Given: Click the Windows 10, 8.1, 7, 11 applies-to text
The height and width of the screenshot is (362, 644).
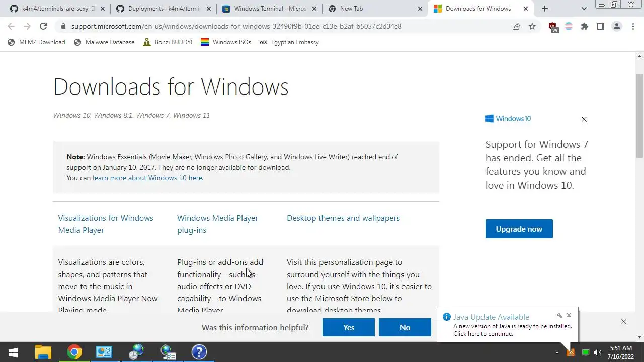Looking at the screenshot, I should tap(131, 115).
